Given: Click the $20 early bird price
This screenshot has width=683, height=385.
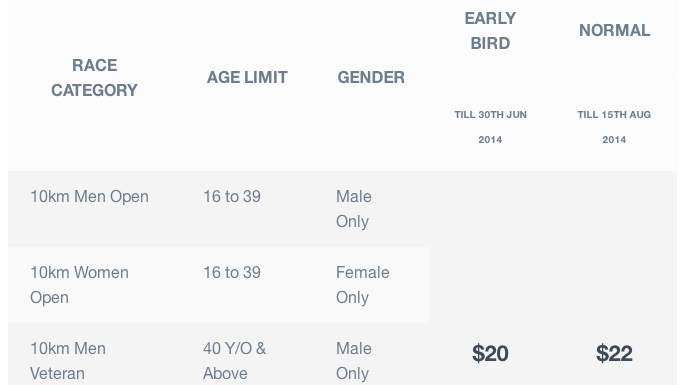Looking at the screenshot, I should point(490,353).
